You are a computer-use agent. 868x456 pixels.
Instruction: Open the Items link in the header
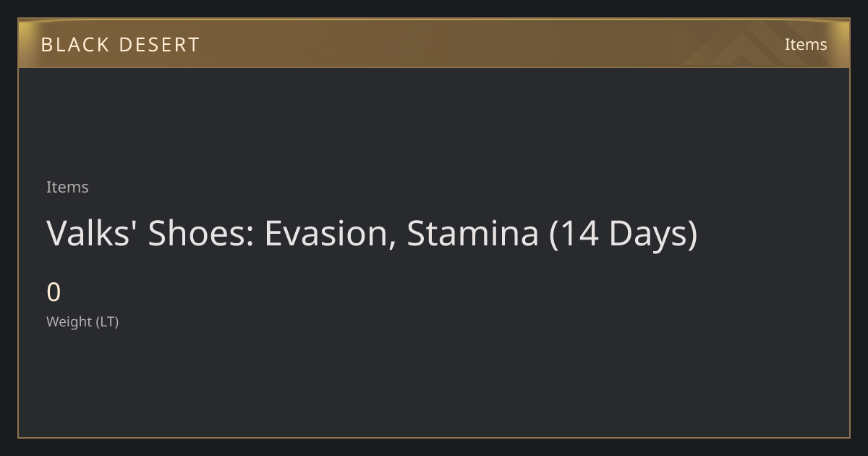[806, 44]
